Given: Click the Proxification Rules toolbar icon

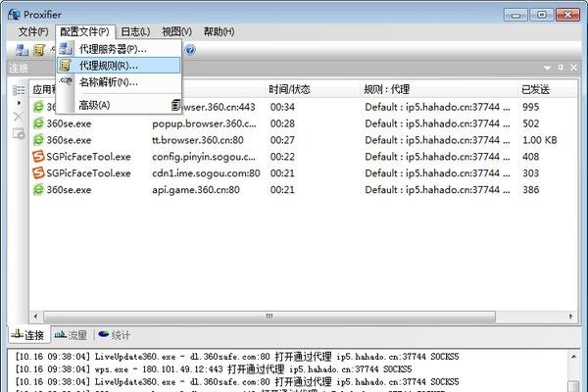Looking at the screenshot, I should [39, 50].
